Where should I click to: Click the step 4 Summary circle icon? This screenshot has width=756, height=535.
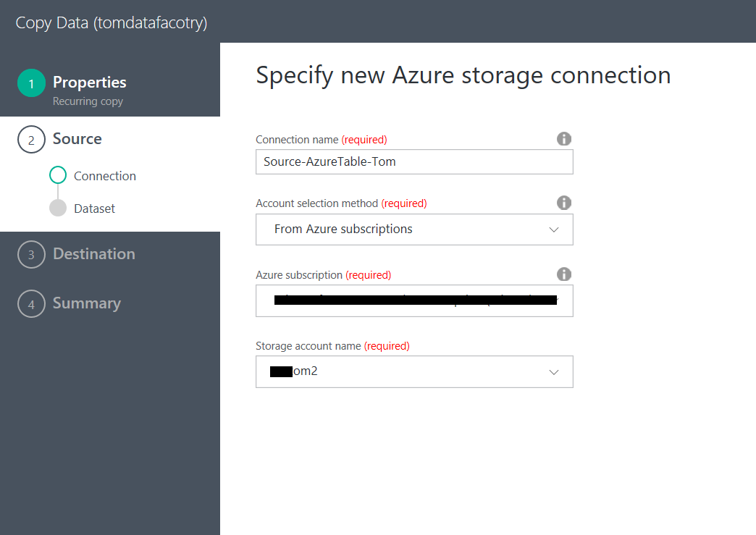(x=31, y=304)
